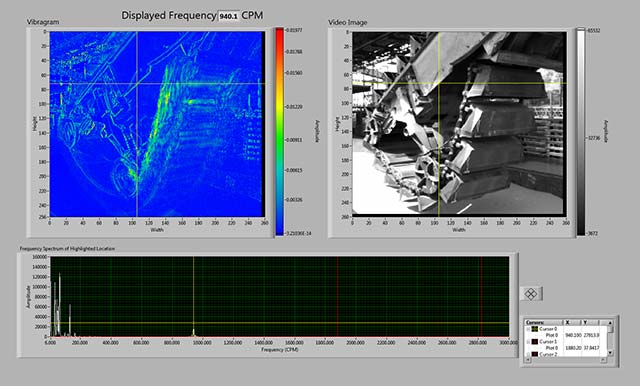Click the Video Image grayscale intensity ramp
640x386 pixels.
580,131
